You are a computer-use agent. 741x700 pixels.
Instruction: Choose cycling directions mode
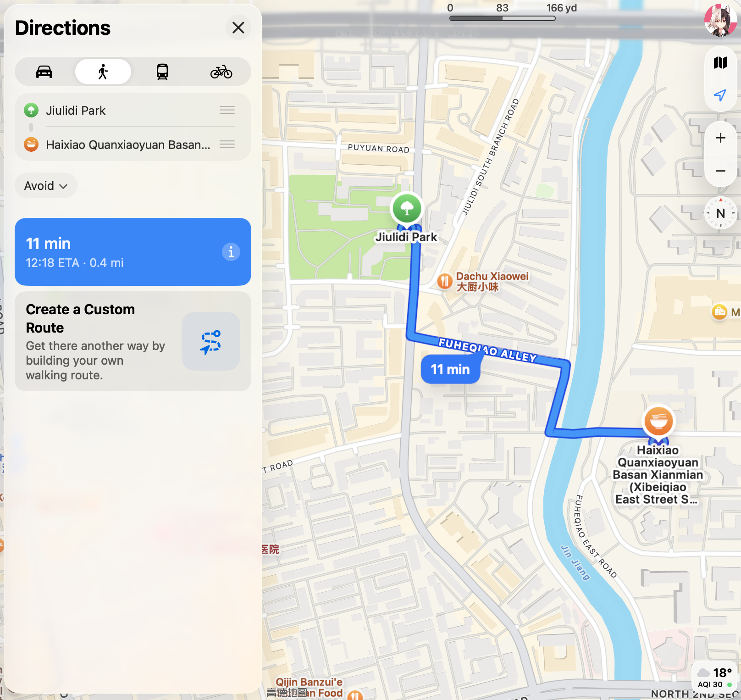(221, 72)
